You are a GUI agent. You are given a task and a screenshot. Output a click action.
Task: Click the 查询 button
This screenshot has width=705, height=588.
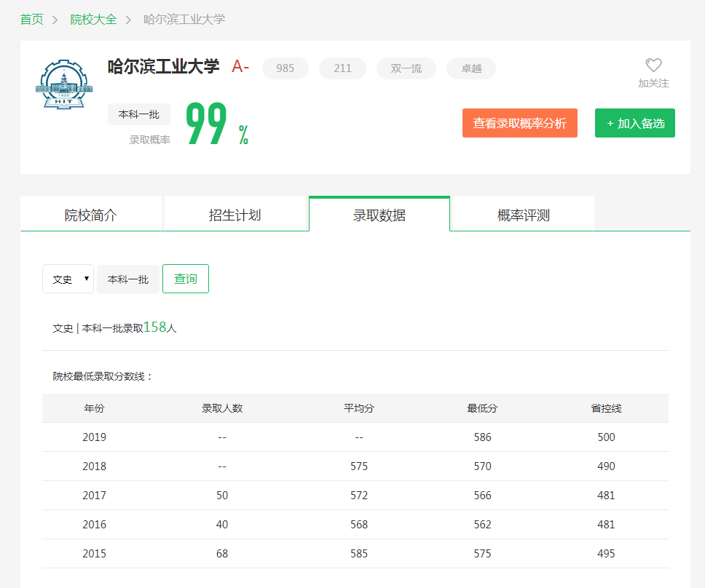[x=186, y=279]
